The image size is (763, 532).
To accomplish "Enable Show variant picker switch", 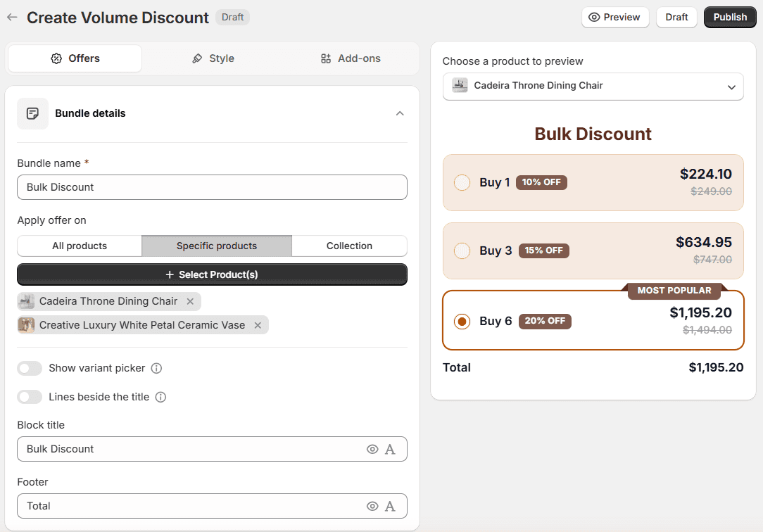I will tap(30, 369).
